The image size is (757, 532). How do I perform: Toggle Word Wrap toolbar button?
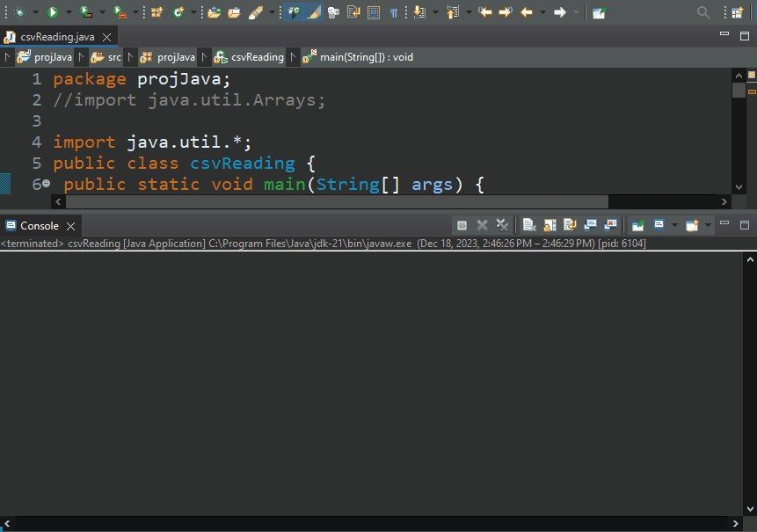coord(353,12)
